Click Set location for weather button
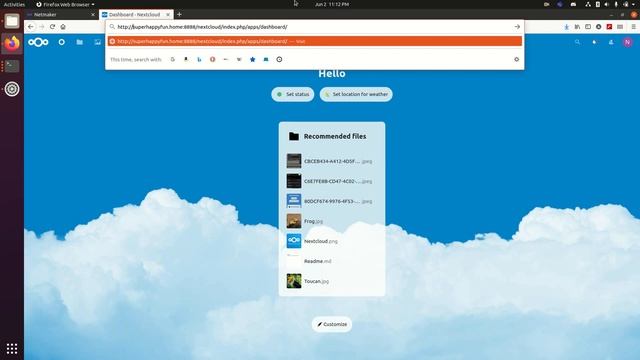Image resolution: width=640 pixels, height=360 pixels. pyautogui.click(x=356, y=94)
